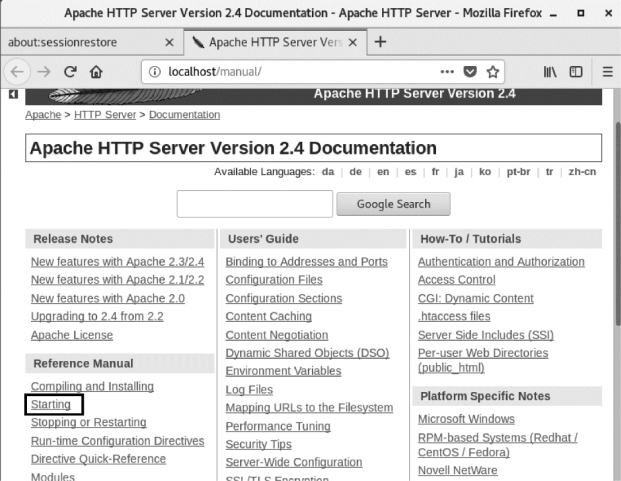Screen dimensions: 621x481
Task: Focus the documentation search text box
Action: (x=255, y=204)
